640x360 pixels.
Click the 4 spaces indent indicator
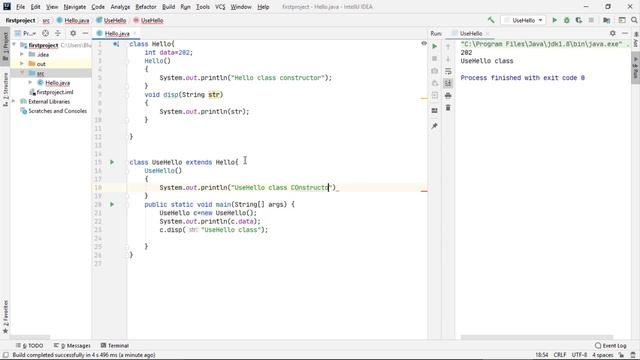coord(603,355)
